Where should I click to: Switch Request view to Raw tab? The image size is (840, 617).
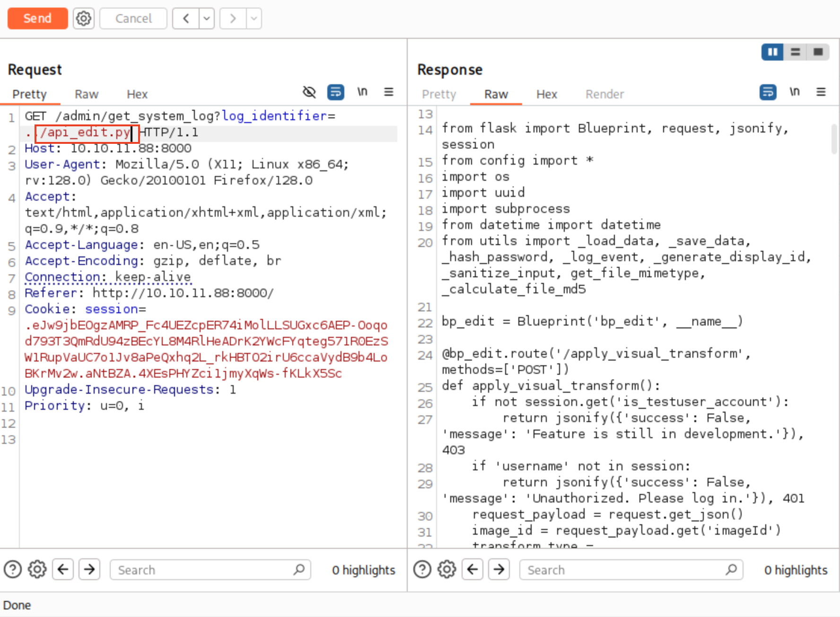tap(87, 94)
